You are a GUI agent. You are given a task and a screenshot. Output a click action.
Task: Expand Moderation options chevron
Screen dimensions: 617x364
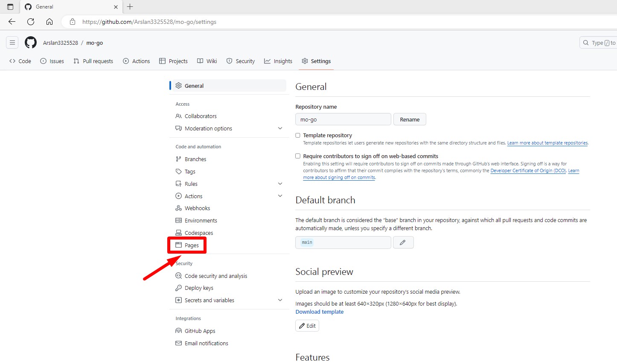tap(280, 128)
